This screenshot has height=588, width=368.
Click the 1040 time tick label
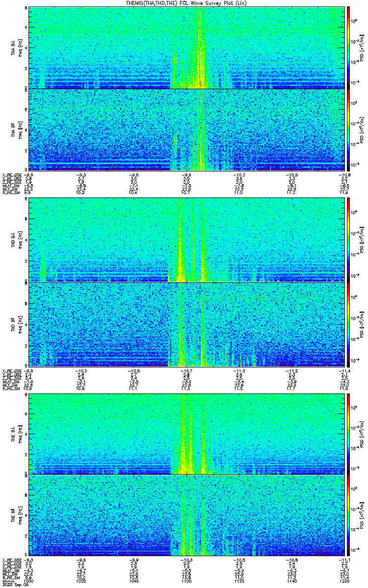(x=133, y=581)
